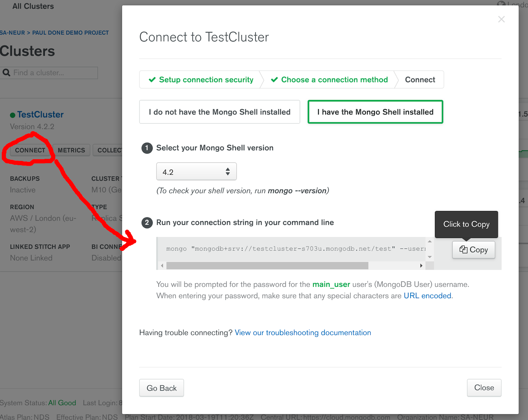Switch to the Connect step tab
Viewport: 528px width, 420px height.
point(420,79)
